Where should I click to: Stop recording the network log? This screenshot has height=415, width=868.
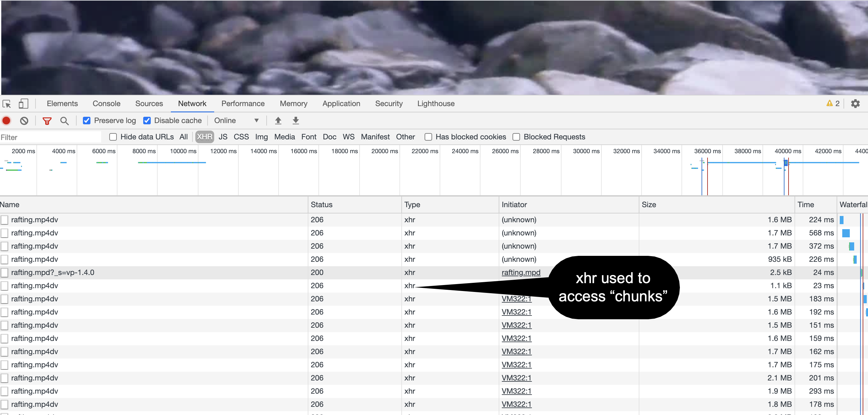(6, 121)
